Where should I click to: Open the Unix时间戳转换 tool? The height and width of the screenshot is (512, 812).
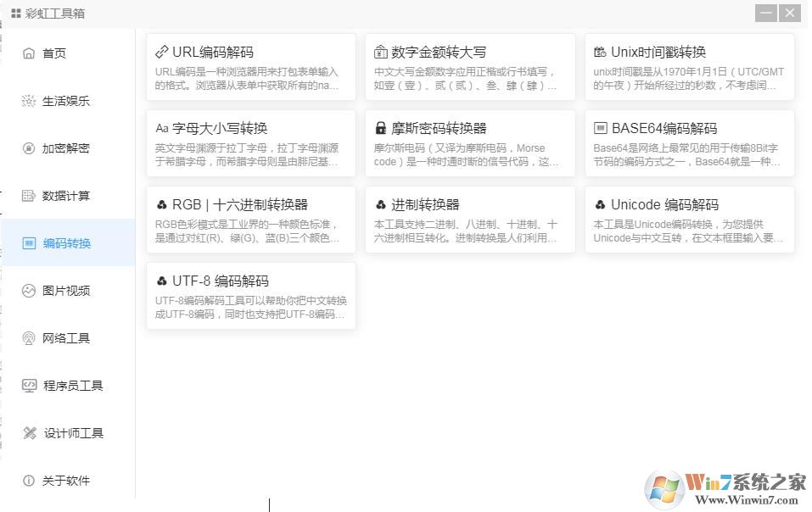coord(688,66)
